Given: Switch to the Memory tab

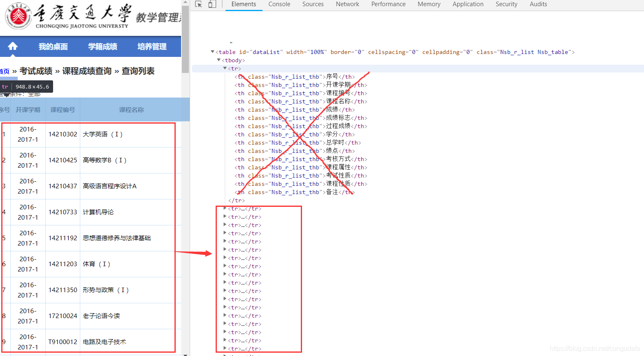Looking at the screenshot, I should 429,4.
